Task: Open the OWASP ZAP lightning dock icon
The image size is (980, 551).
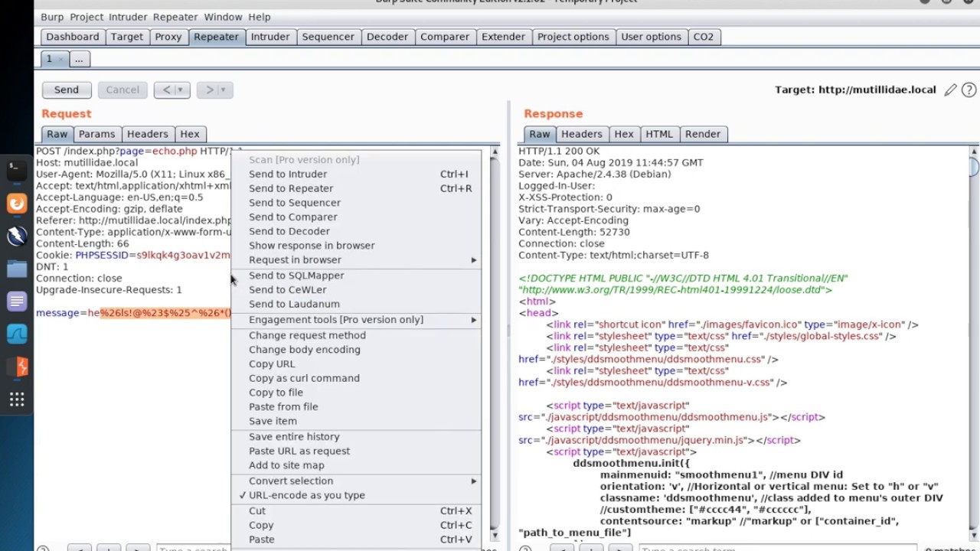Action: (x=17, y=236)
